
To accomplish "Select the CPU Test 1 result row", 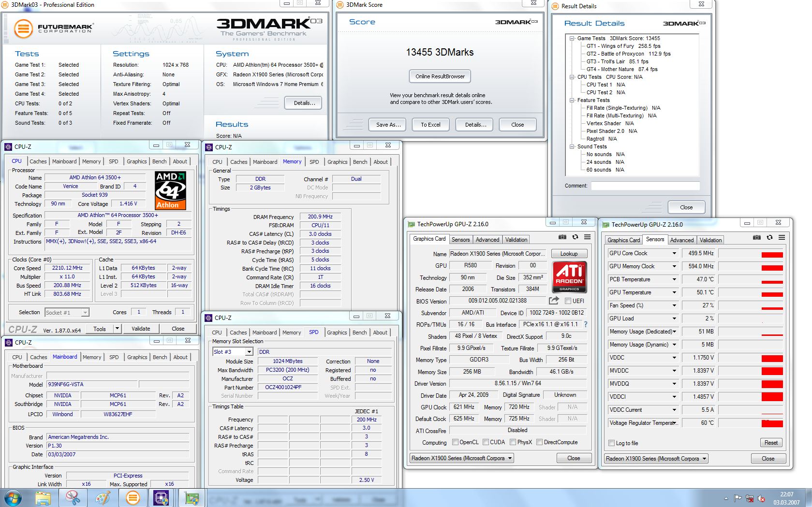I will tap(606, 85).
